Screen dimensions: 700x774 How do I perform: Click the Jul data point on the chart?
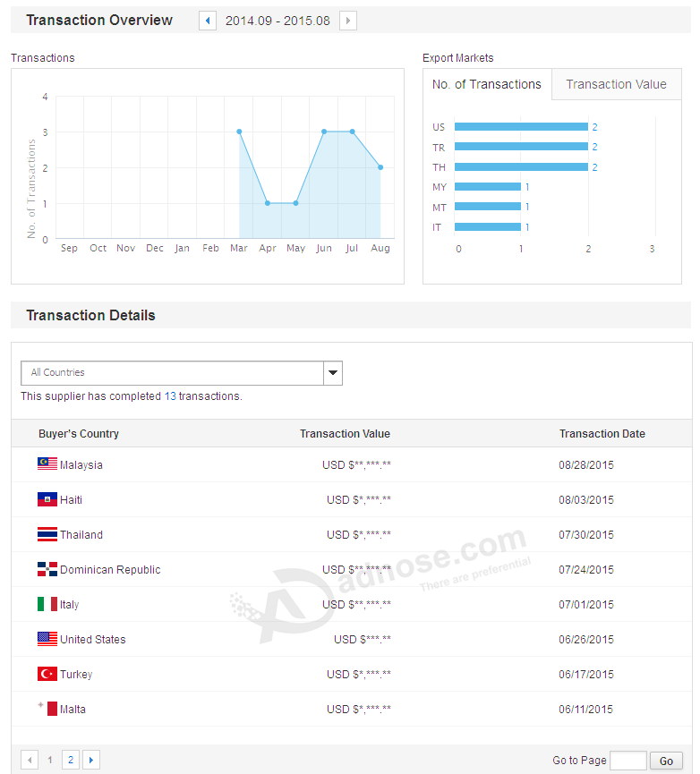[x=353, y=132]
